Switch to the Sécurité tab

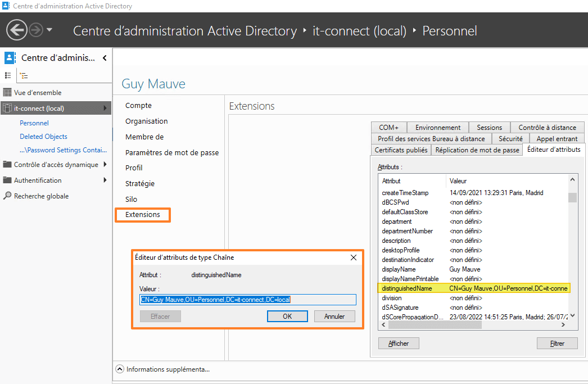click(x=510, y=138)
